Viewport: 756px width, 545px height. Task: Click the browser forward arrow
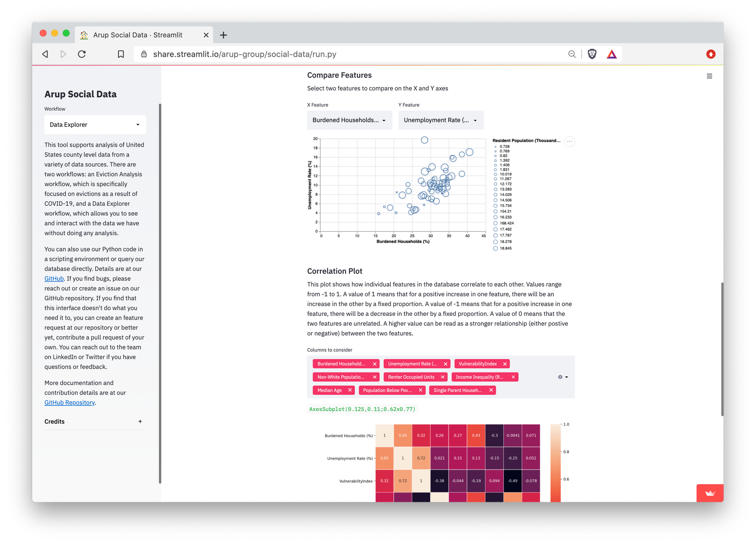[63, 54]
